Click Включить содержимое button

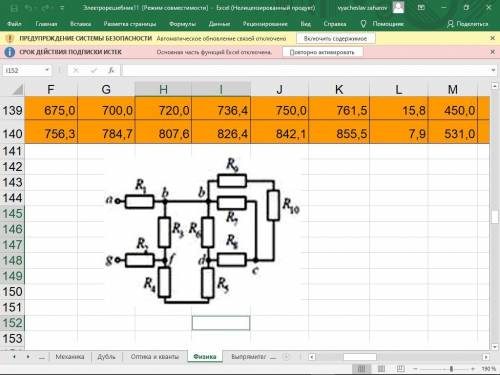pos(335,39)
